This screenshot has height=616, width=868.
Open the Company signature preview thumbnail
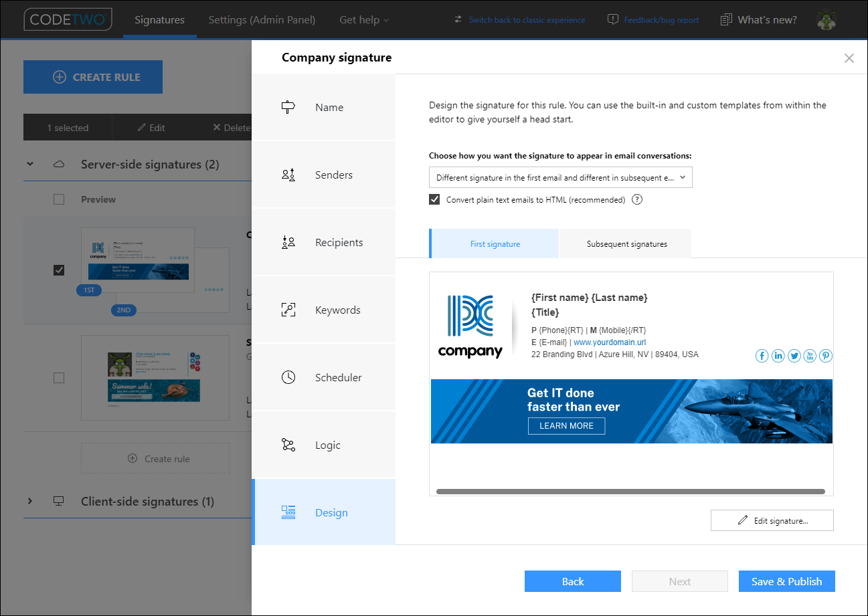point(138,260)
